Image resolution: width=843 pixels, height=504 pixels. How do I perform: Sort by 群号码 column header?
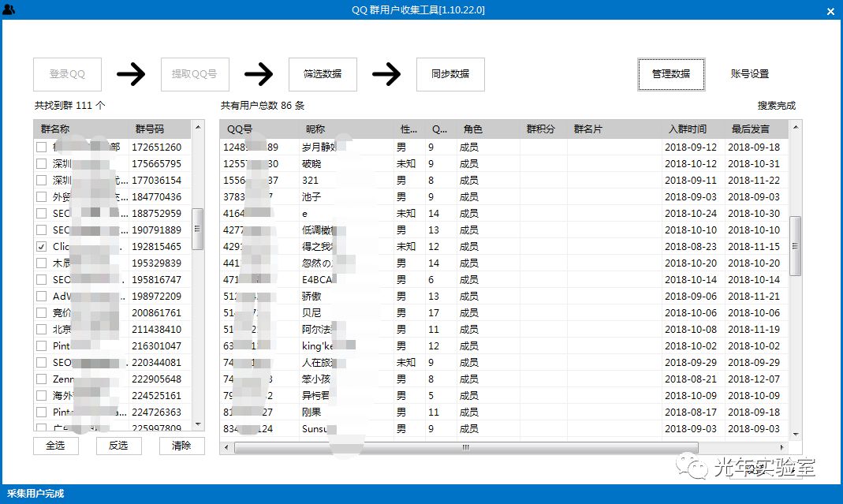(159, 129)
